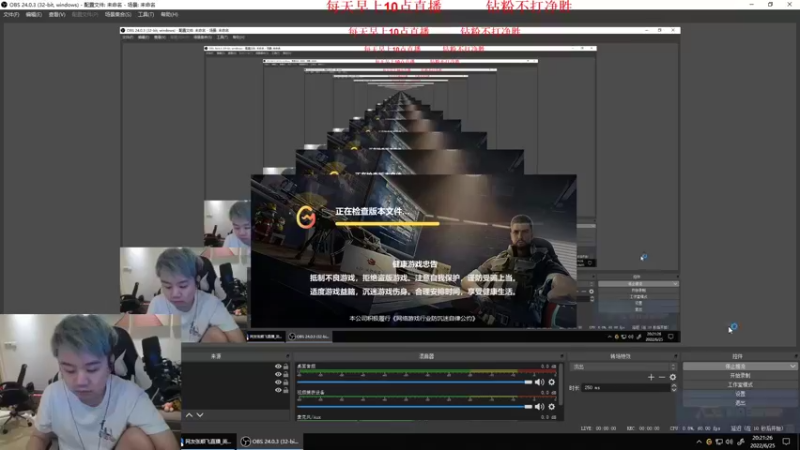
Task: Open settings gear for 桌面音频 channel
Action: click(552, 382)
